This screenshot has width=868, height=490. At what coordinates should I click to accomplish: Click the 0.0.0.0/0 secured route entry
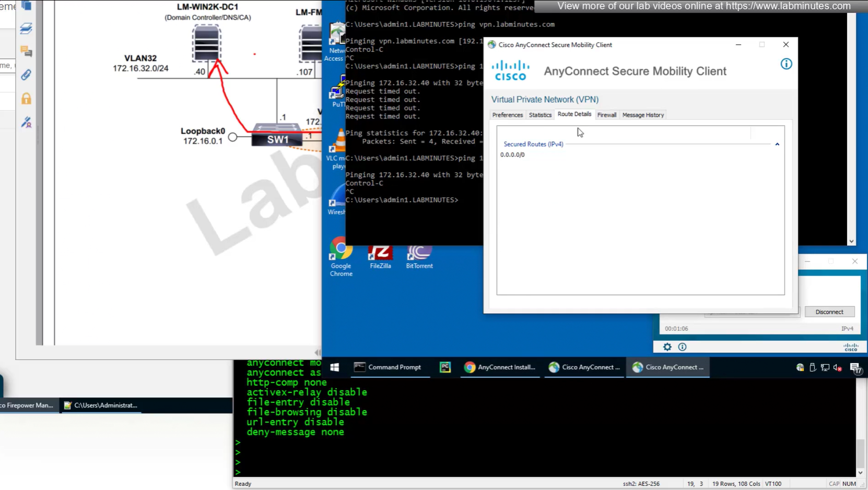click(512, 155)
